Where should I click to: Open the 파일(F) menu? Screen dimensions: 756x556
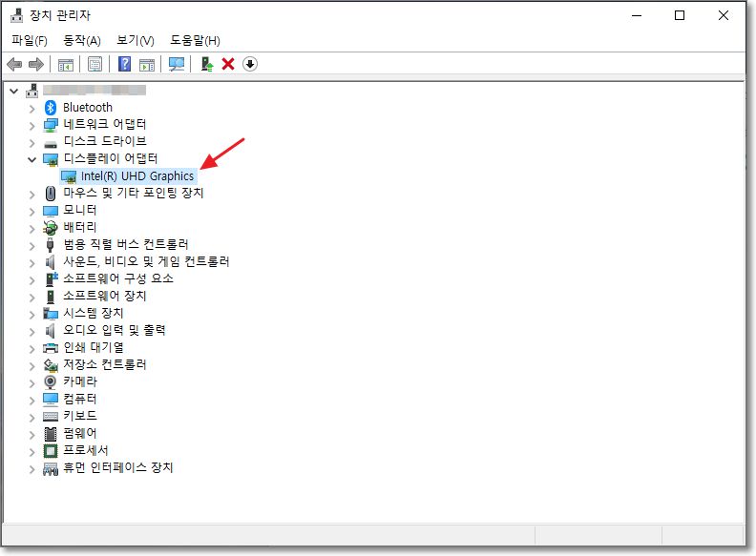(30, 40)
